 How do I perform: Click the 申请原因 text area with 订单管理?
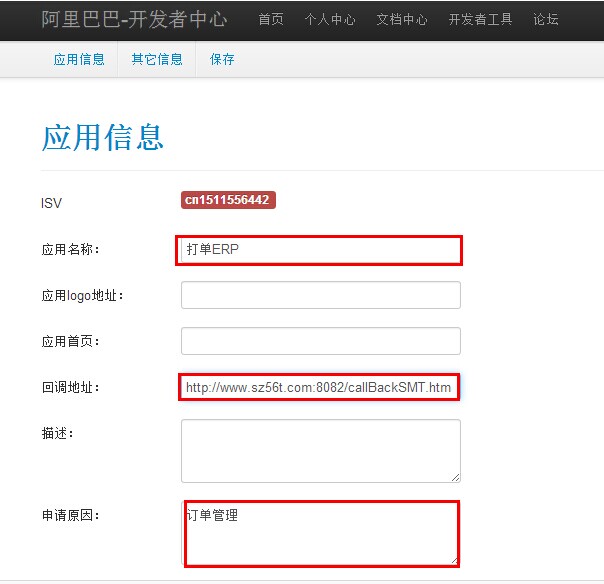pos(320,534)
